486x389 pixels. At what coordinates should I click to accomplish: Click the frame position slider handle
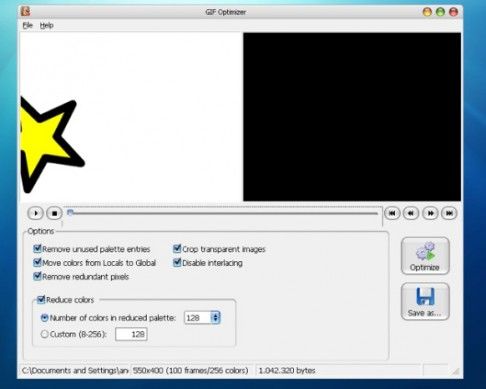click(x=70, y=212)
